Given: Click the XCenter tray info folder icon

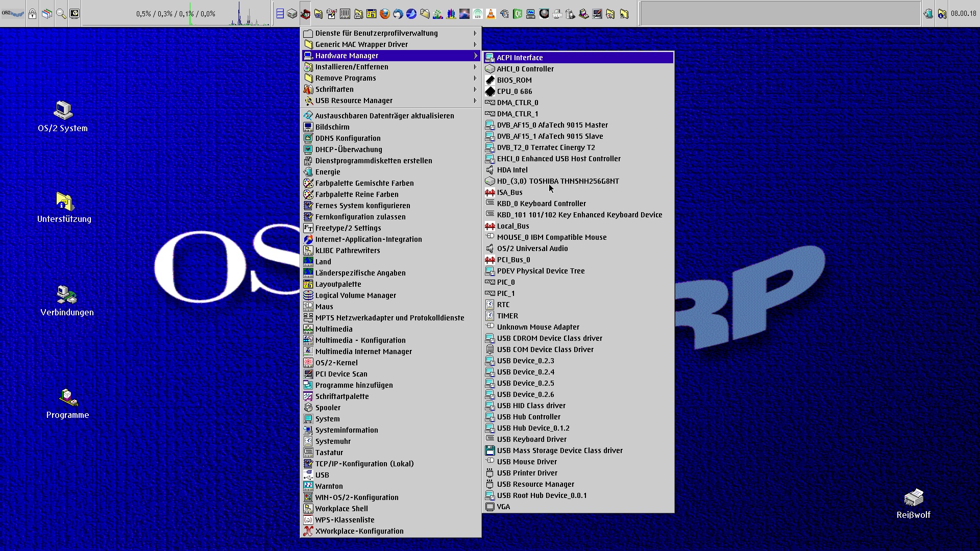Looking at the screenshot, I should coord(942,14).
